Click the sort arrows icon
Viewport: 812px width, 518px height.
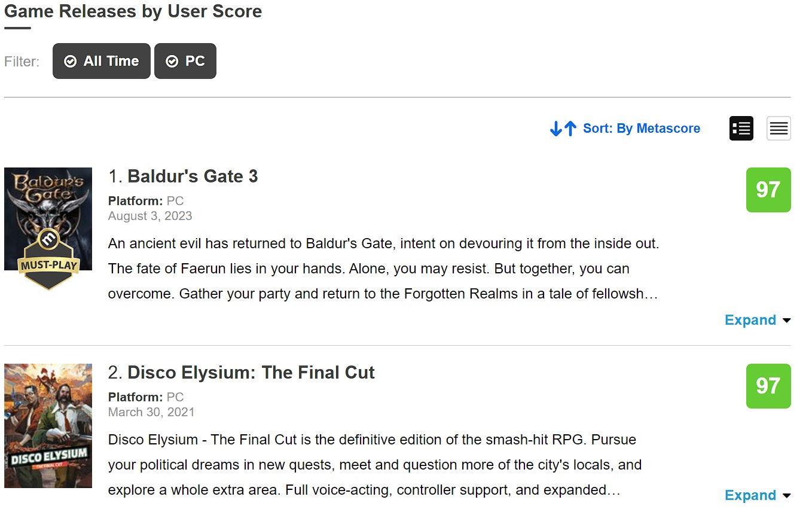click(x=563, y=129)
